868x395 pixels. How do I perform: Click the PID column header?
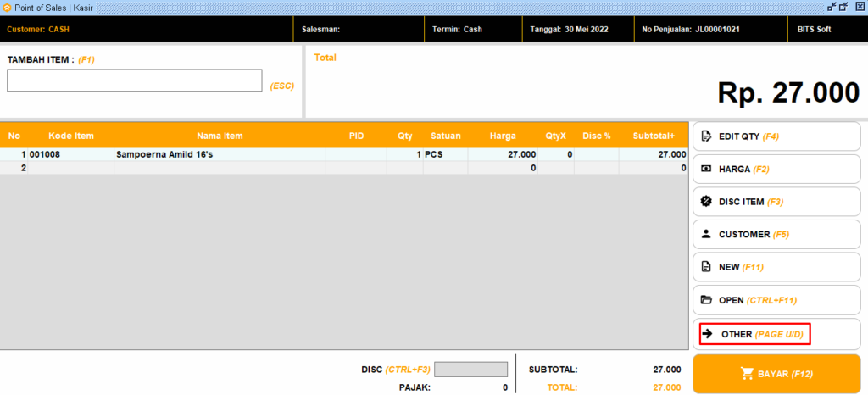(x=356, y=136)
